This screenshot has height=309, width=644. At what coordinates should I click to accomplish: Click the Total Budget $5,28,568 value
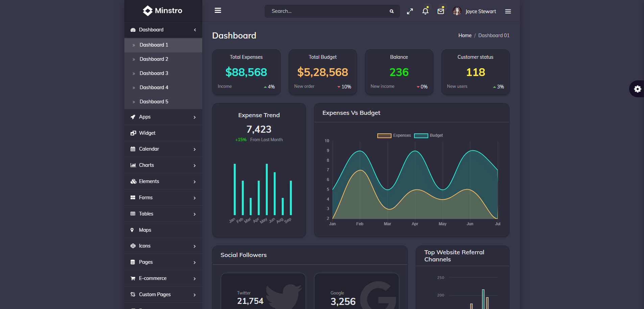pos(323,72)
